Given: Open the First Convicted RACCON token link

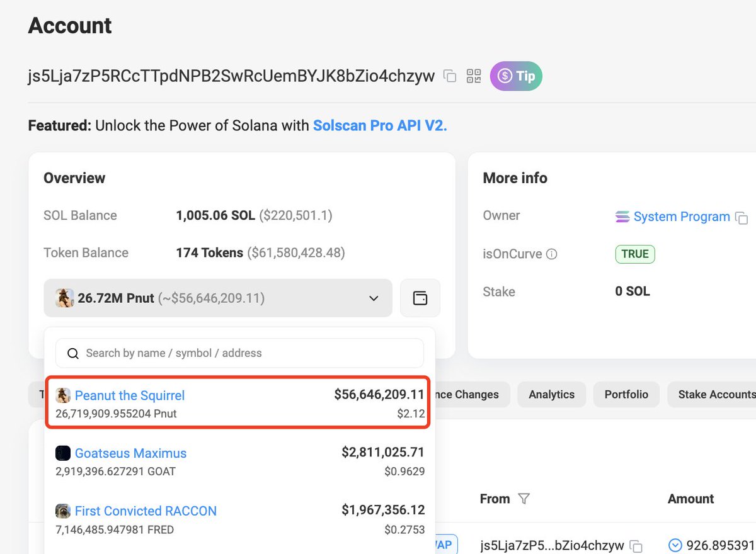Looking at the screenshot, I should 146,511.
